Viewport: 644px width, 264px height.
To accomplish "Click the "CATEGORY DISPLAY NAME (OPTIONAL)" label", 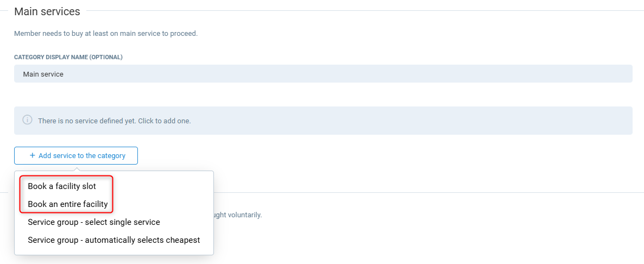I will coord(68,57).
